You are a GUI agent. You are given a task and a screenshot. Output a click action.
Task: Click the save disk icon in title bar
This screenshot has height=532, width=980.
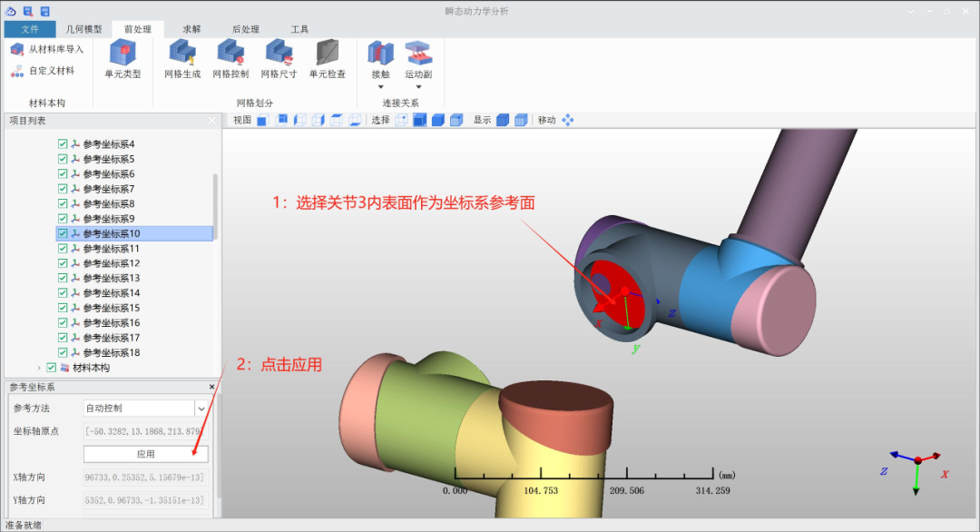click(45, 11)
